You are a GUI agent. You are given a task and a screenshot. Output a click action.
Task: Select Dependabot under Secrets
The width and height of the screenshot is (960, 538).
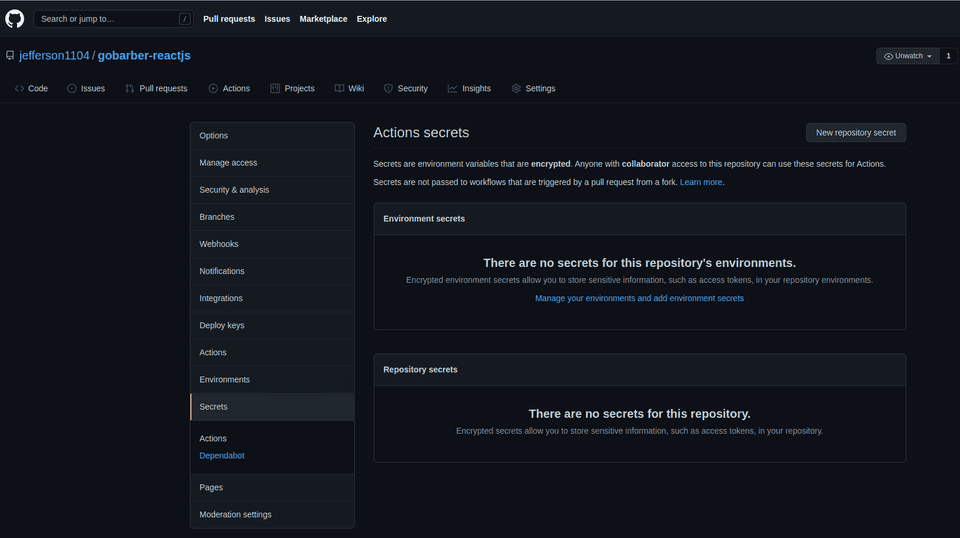pos(222,455)
